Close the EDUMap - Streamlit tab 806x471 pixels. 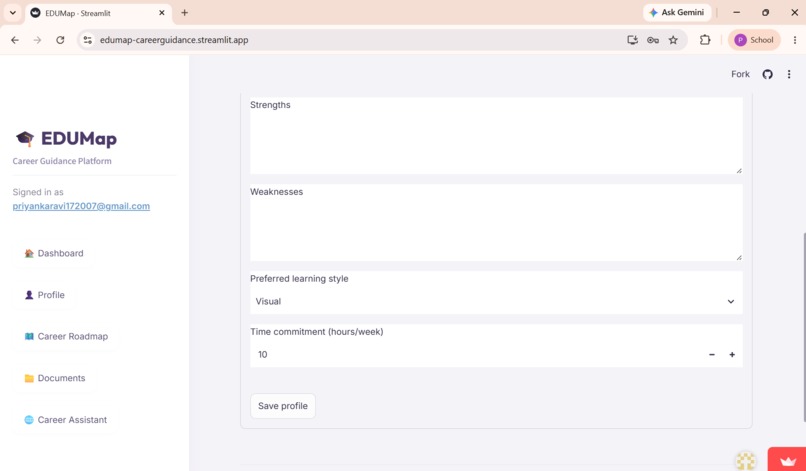point(162,13)
